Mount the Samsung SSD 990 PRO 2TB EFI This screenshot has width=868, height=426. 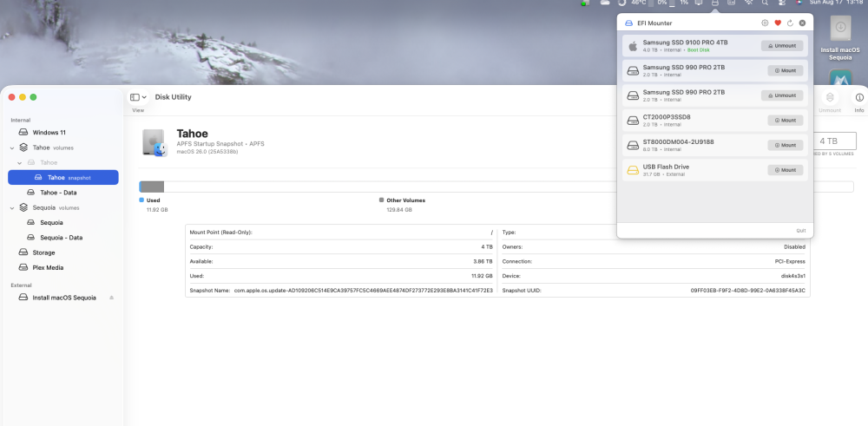pos(785,71)
